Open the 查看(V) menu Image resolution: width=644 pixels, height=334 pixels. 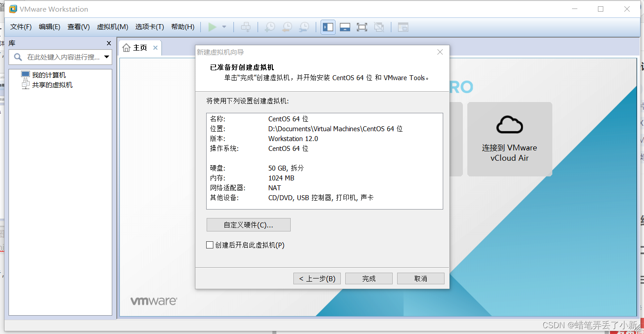(79, 27)
